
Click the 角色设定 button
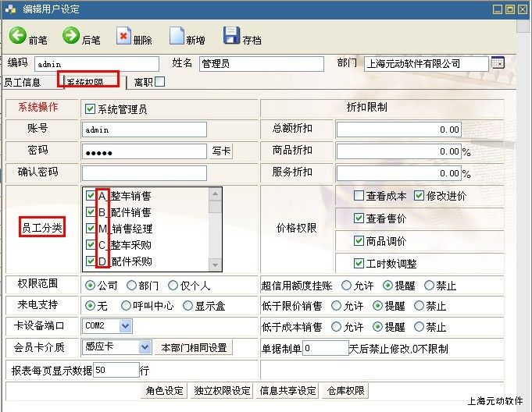pos(164,391)
